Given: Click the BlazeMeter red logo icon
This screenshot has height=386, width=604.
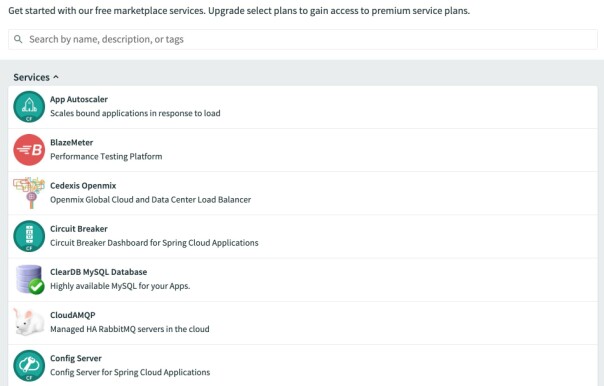Looking at the screenshot, I should [29, 150].
